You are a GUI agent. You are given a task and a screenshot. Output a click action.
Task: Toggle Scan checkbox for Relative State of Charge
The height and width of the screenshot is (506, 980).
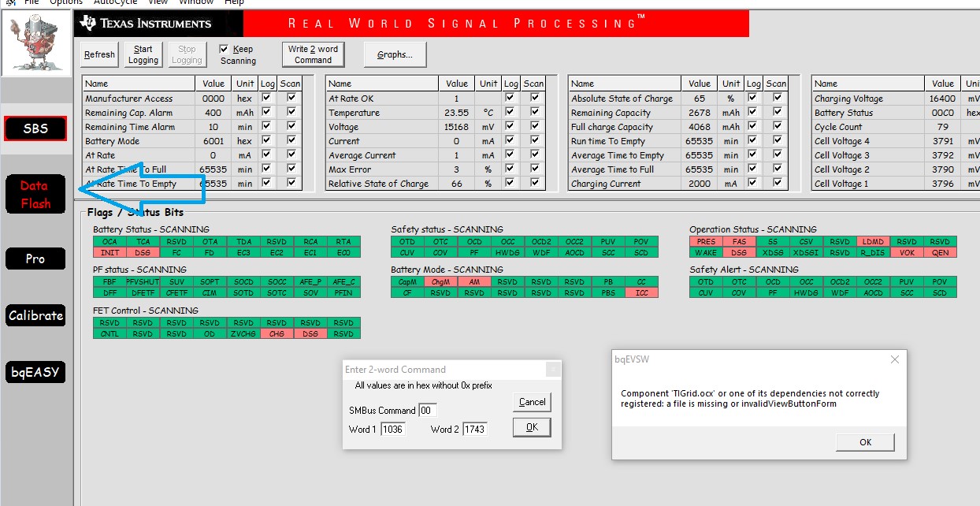point(535,184)
